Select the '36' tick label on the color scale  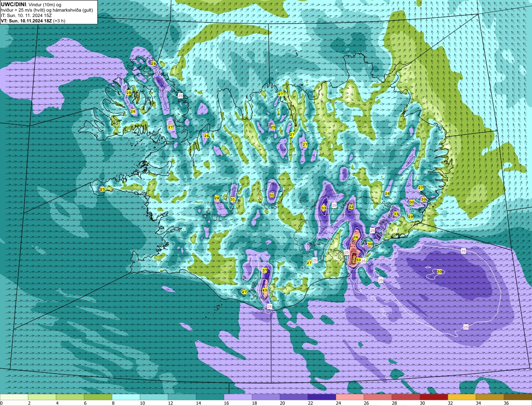pos(506,403)
